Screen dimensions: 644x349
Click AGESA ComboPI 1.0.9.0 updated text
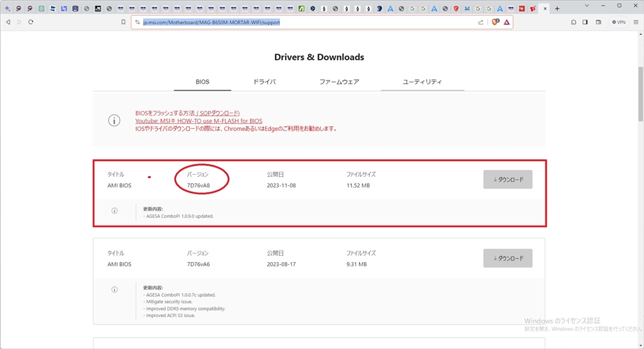(x=178, y=216)
